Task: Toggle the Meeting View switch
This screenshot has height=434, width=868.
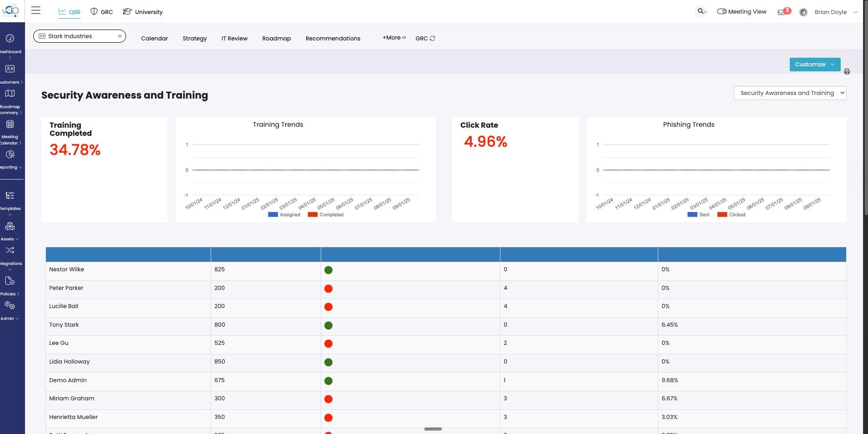Action: [722, 11]
